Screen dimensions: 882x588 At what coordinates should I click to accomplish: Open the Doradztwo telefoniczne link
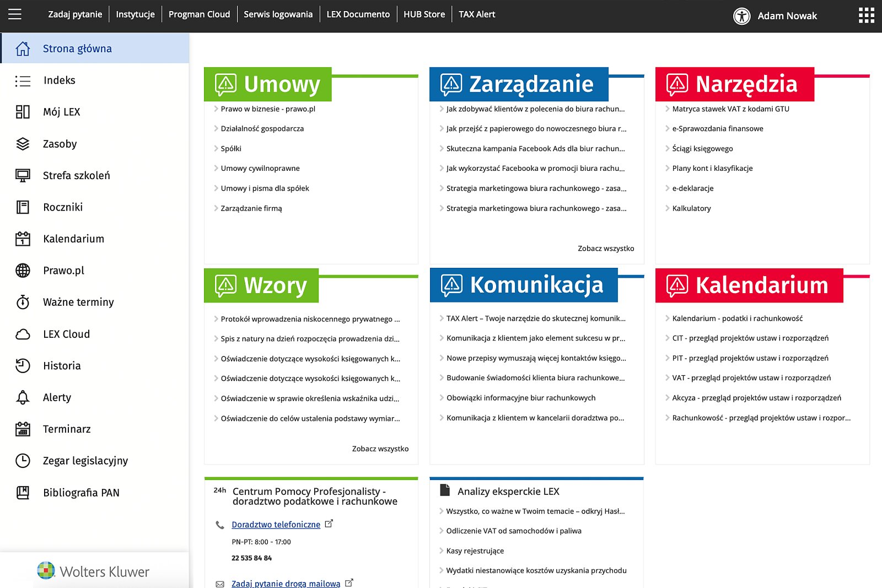(x=276, y=525)
